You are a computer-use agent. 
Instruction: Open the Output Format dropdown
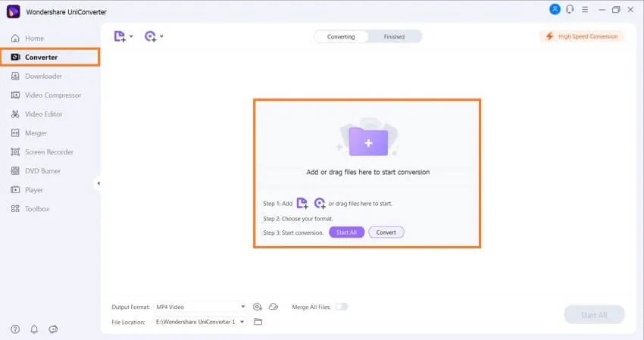201,307
